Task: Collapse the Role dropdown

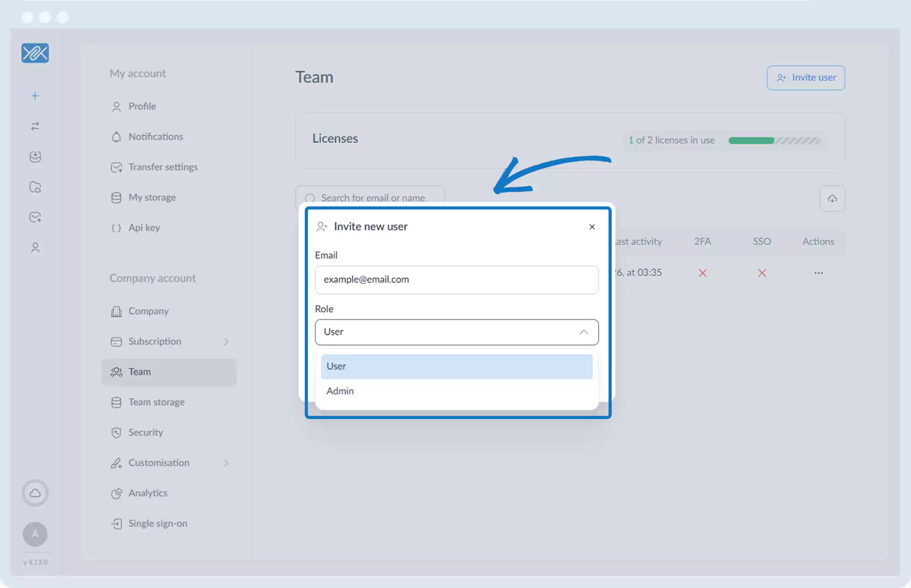Action: tap(583, 332)
